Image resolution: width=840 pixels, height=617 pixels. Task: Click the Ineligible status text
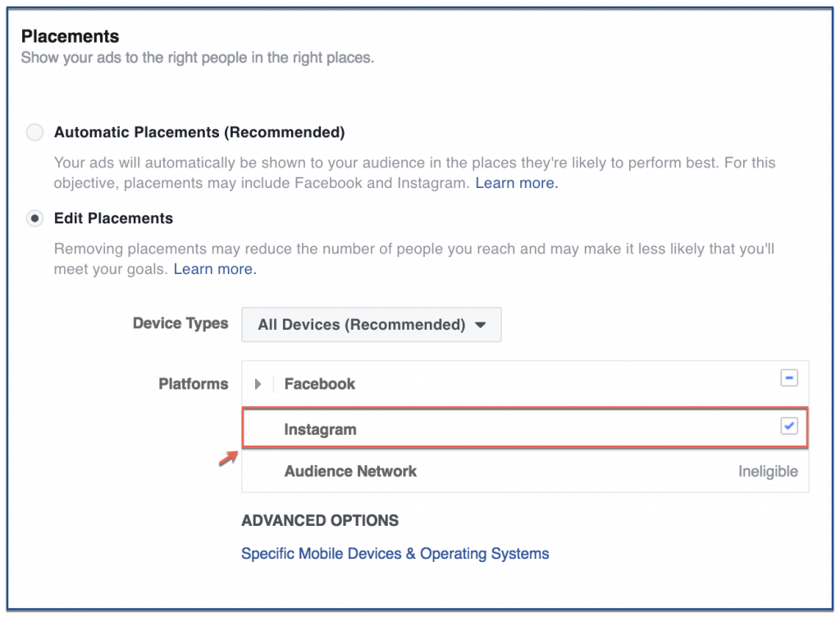(x=768, y=471)
